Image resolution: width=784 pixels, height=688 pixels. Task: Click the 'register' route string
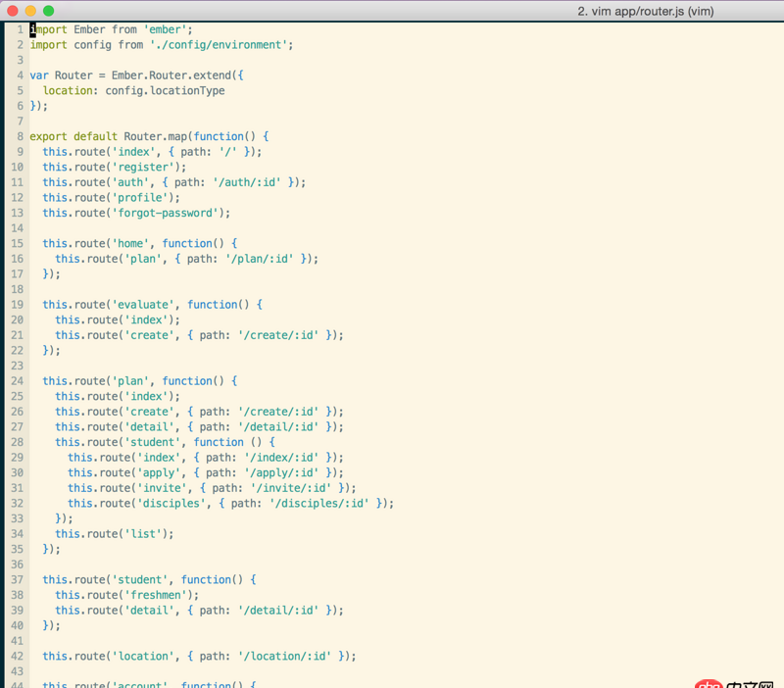click(143, 167)
